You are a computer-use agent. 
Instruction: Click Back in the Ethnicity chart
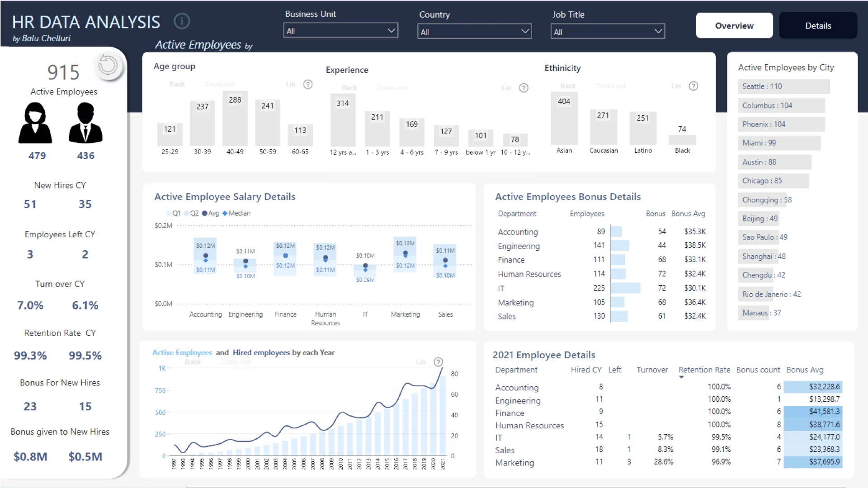click(x=568, y=86)
